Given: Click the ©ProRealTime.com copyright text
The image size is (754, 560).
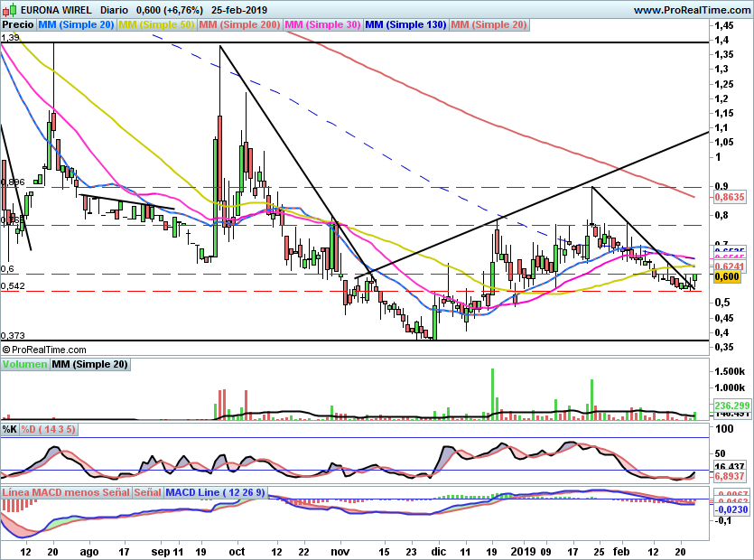Looking at the screenshot, I should point(45,350).
